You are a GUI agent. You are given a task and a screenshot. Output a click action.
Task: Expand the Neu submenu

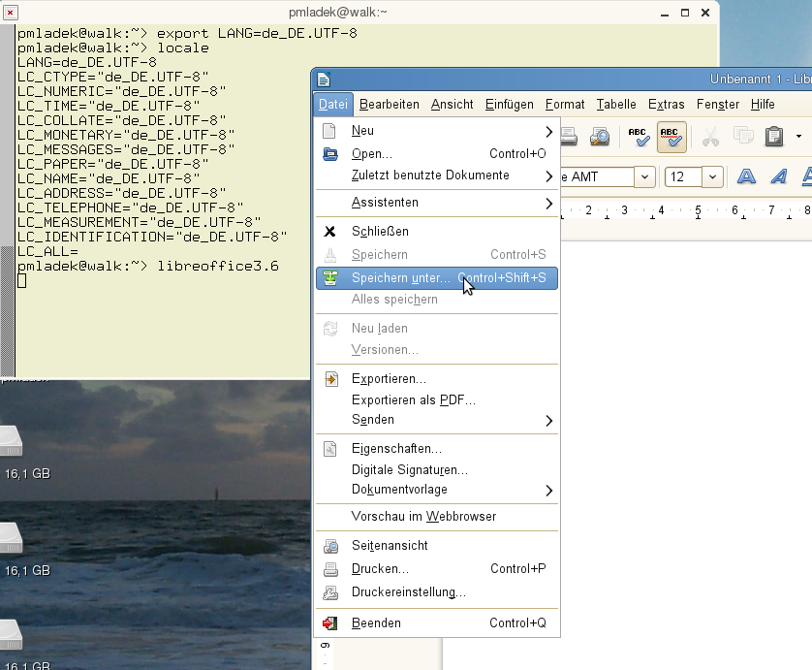pos(438,131)
